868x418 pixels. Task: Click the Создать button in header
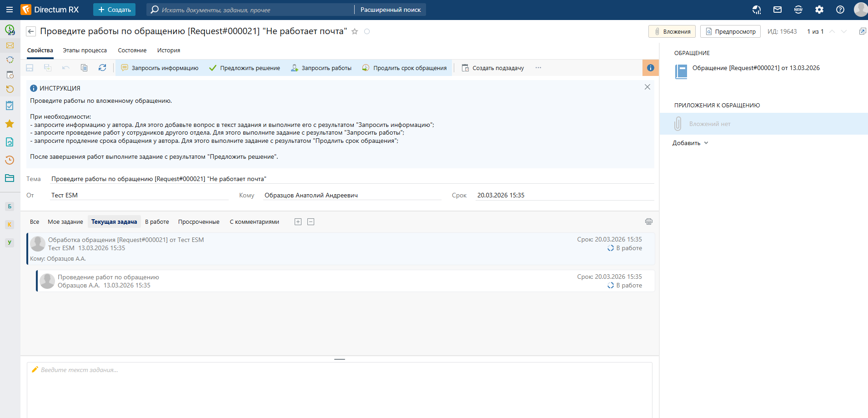pyautogui.click(x=115, y=10)
